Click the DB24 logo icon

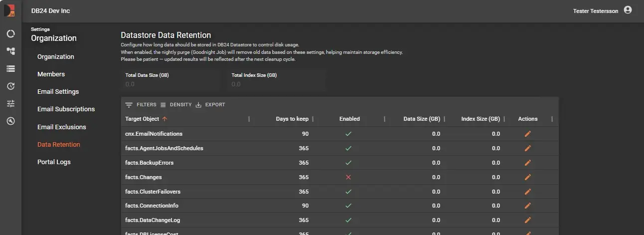pyautogui.click(x=9, y=10)
